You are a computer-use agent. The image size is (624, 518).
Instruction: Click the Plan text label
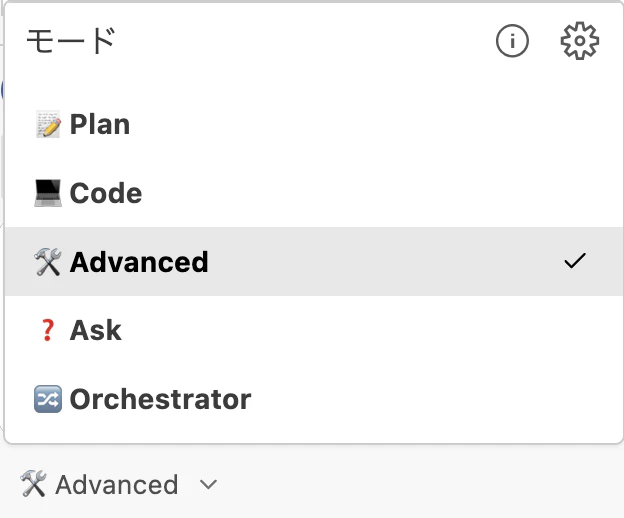pos(100,125)
